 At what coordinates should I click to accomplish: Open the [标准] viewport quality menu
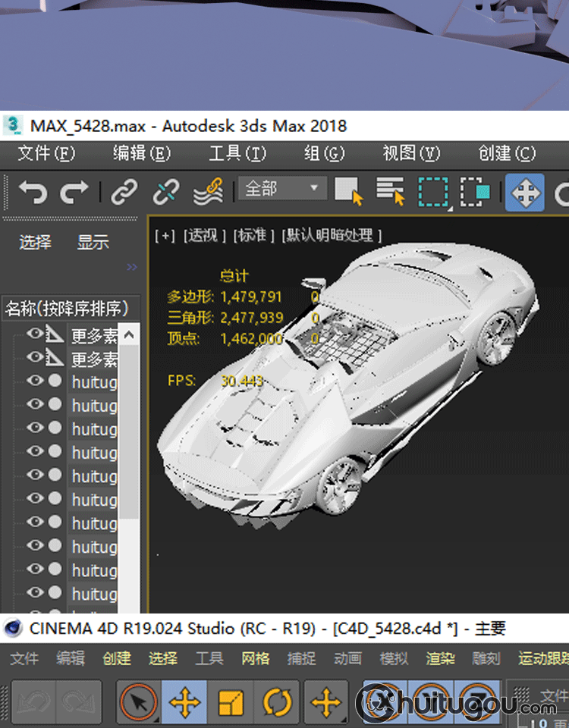[253, 235]
